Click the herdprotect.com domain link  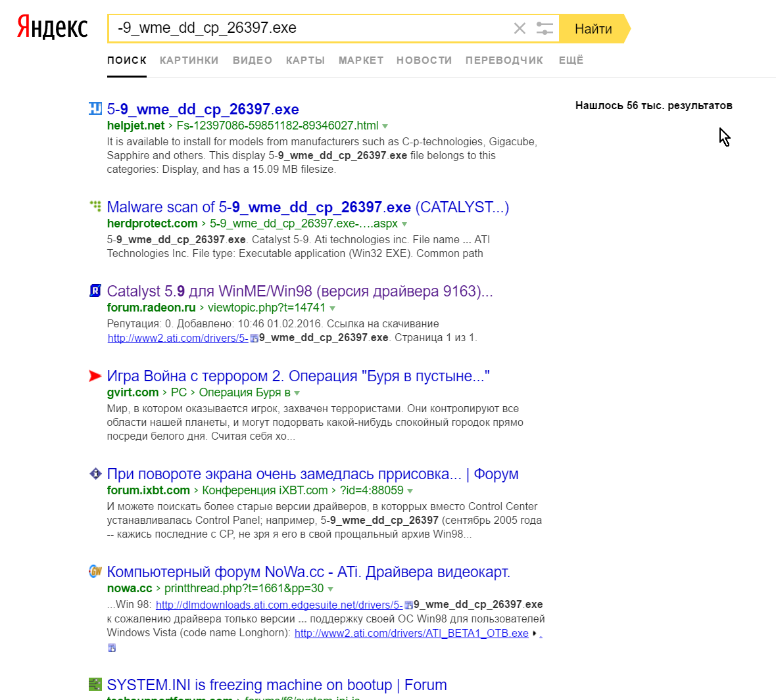pos(152,223)
